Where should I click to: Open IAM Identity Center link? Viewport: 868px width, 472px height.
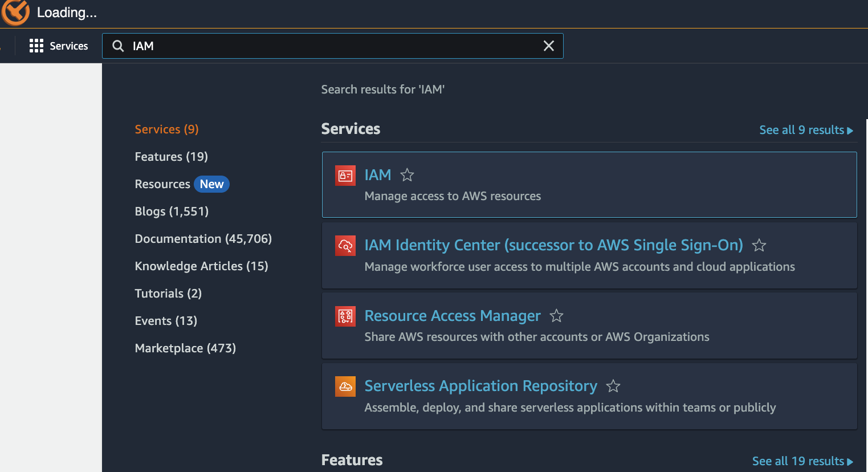click(553, 245)
